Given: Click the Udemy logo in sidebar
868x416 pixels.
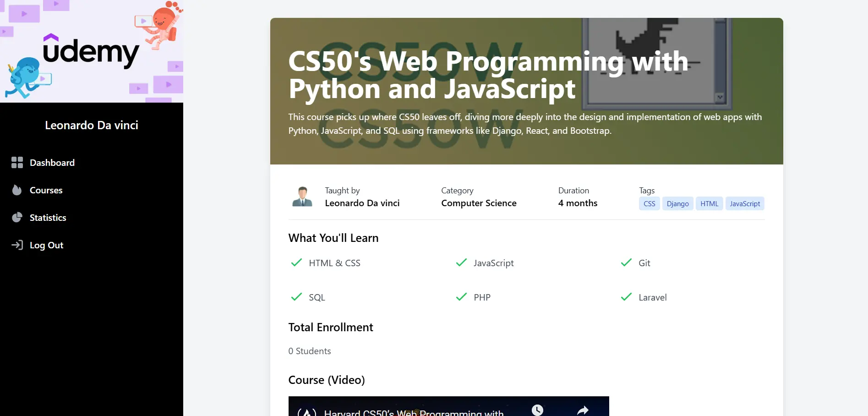Looking at the screenshot, I should 91,51.
